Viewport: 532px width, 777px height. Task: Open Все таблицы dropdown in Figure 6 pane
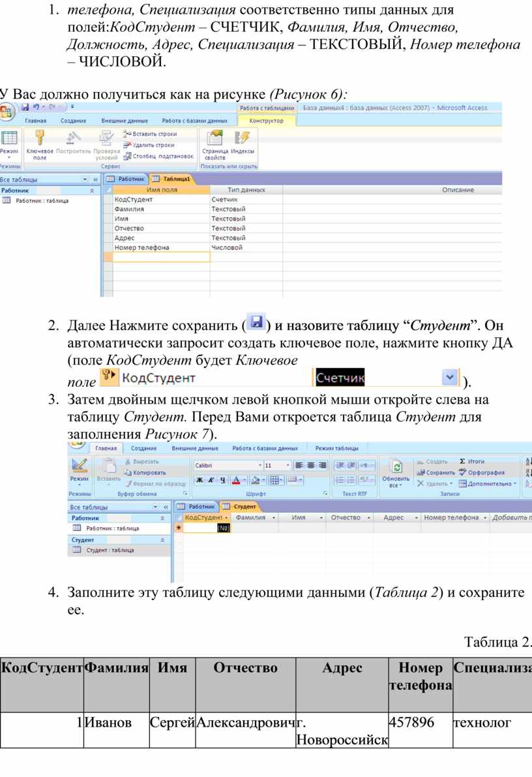(85, 179)
